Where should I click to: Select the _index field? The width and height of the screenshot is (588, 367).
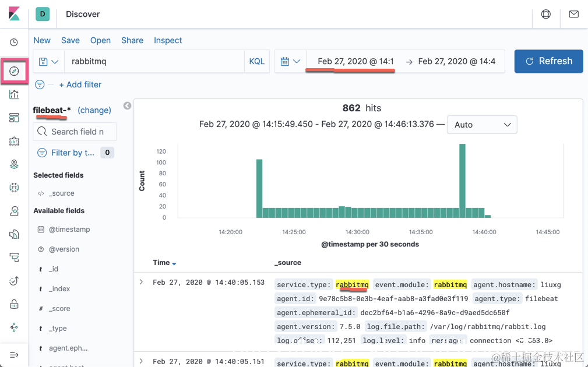click(59, 289)
